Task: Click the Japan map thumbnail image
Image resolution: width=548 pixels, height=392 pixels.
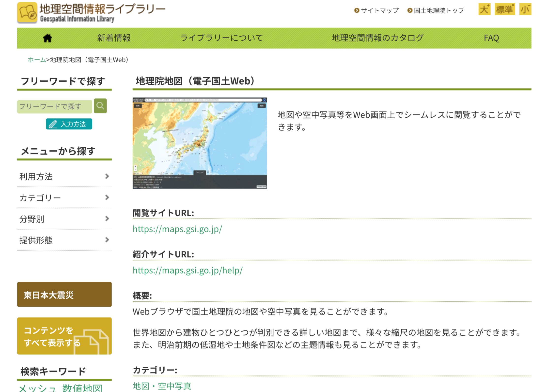Action: (200, 143)
